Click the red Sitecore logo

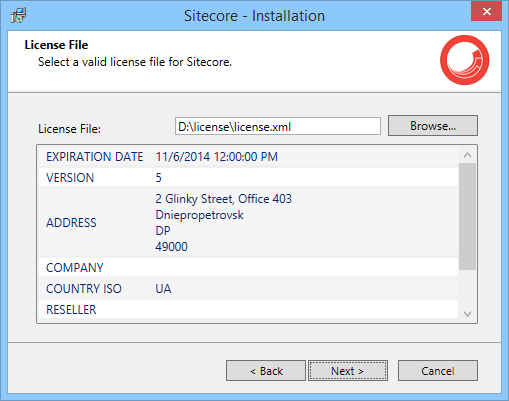[464, 60]
